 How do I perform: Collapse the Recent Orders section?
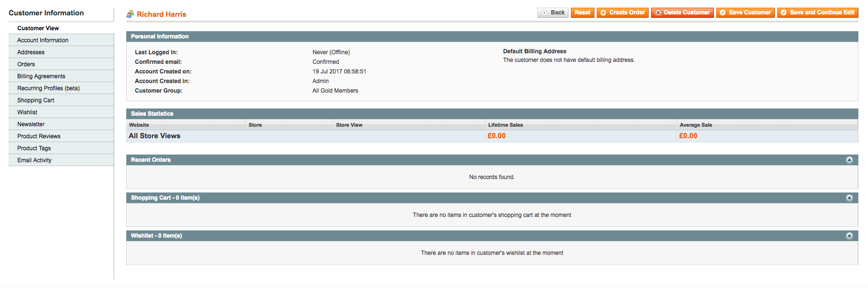[849, 160]
